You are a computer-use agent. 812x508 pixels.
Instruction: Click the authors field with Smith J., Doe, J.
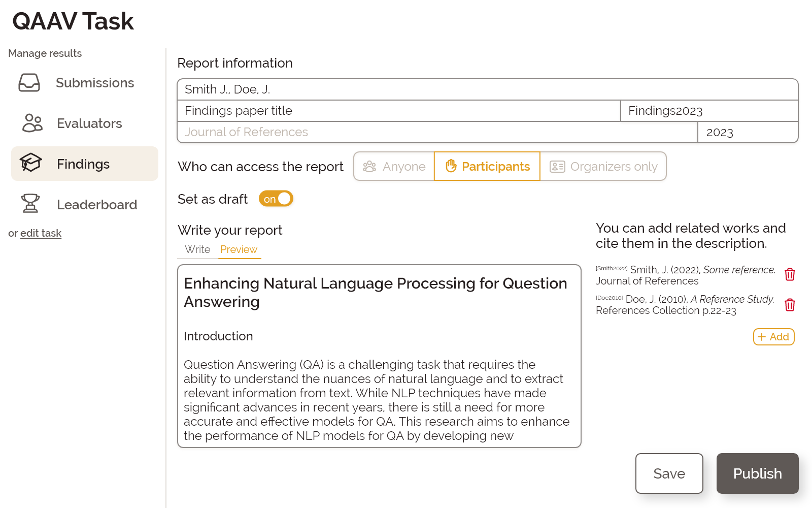487,89
